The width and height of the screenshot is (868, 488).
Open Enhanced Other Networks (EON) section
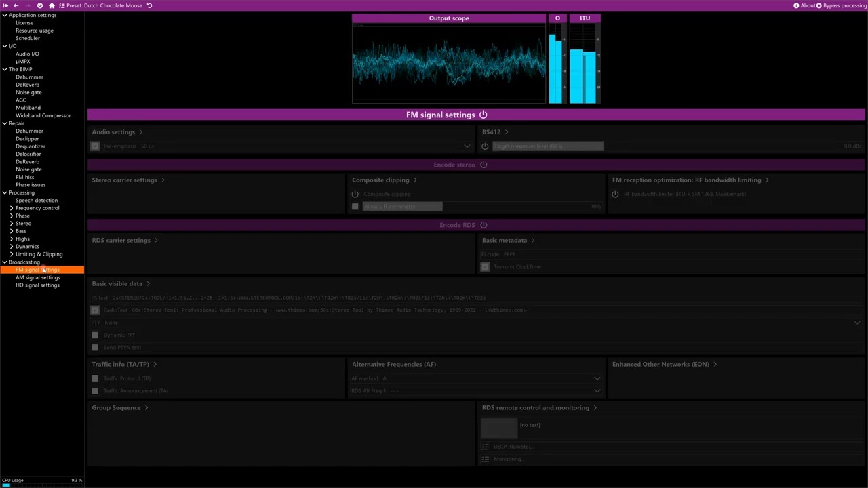(665, 365)
